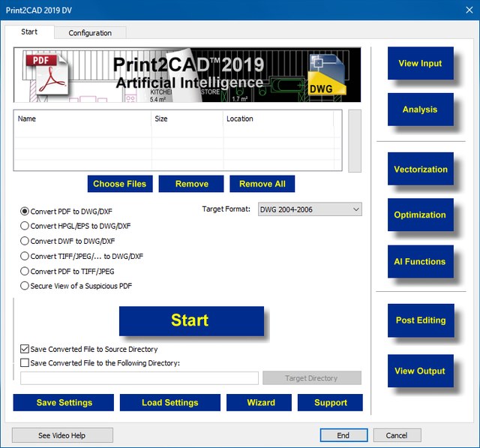Switch to the Start tab
Screen dimensions: 480x448
click(x=30, y=32)
